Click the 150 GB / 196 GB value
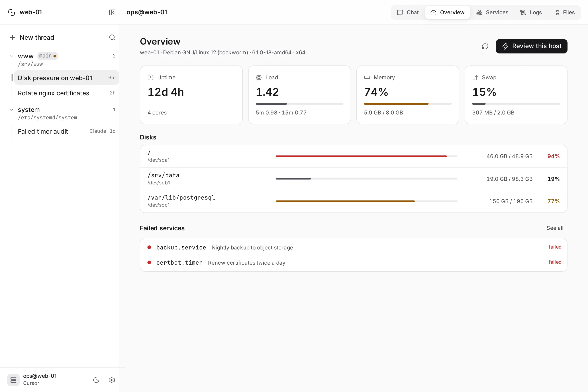The width and height of the screenshot is (588, 392). (511, 201)
